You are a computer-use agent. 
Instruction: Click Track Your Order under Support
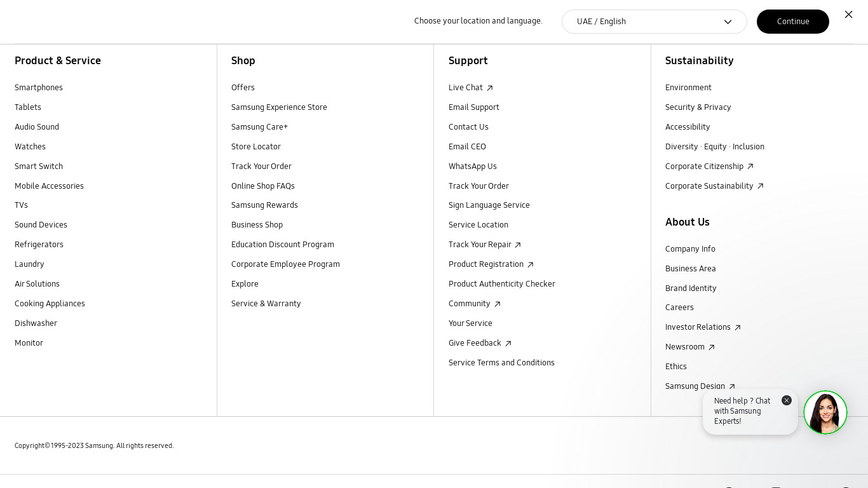coord(478,186)
